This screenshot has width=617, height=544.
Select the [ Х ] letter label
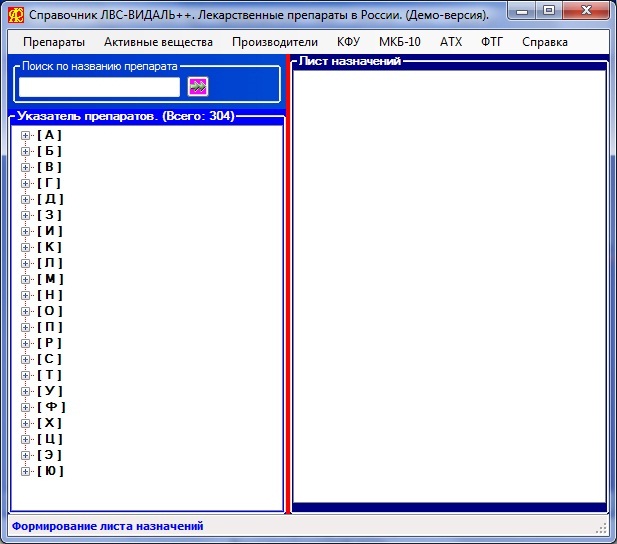pyautogui.click(x=49, y=423)
